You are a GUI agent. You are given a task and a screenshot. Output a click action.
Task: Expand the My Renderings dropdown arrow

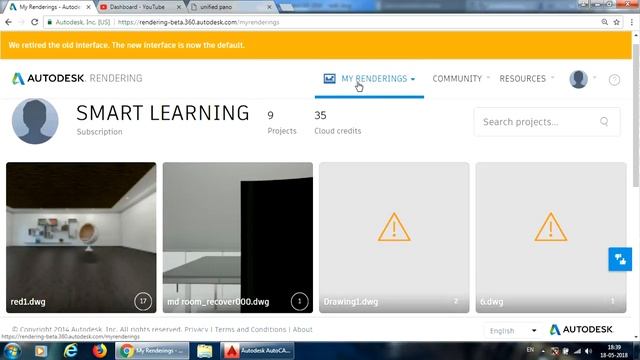point(413,79)
